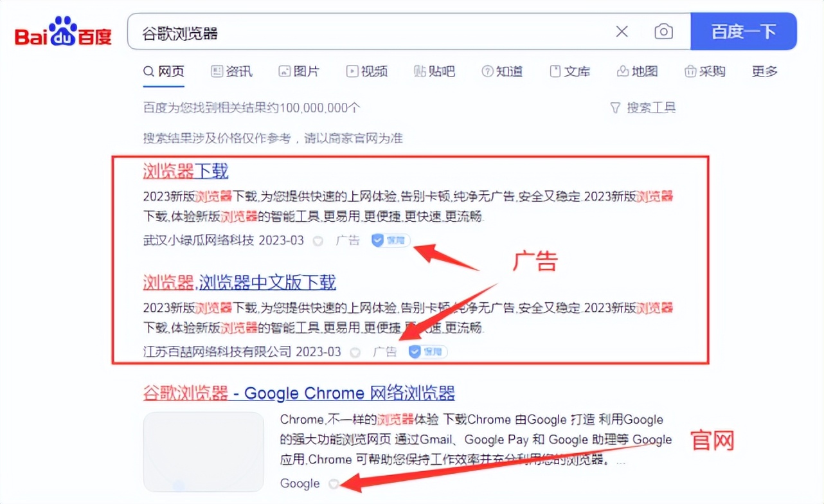This screenshot has height=504, width=824.
Task: Open the 浏览器中文版下载 ad link
Action: click(x=239, y=283)
